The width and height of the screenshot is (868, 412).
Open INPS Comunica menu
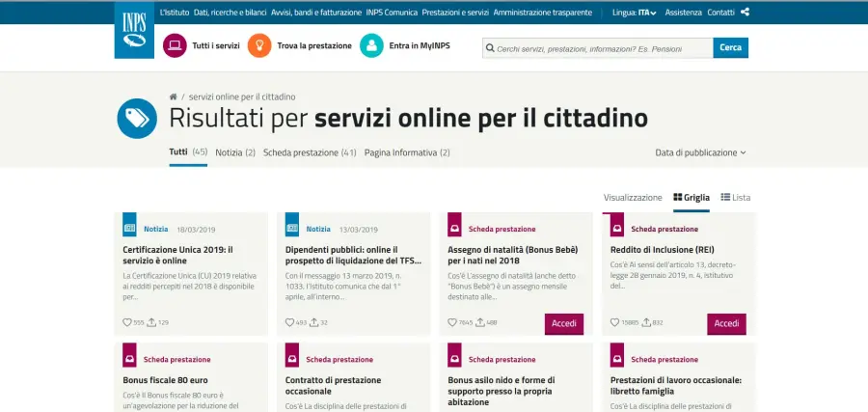pyautogui.click(x=392, y=13)
